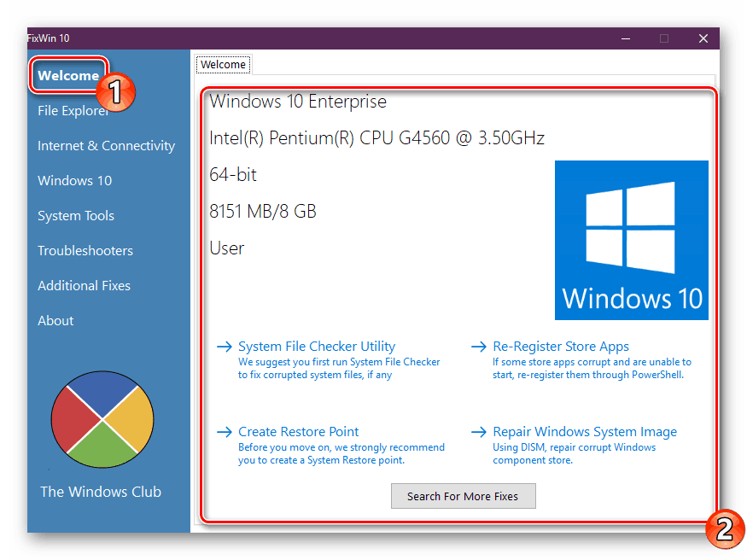This screenshot has width=747, height=560.
Task: Minimize the FixWin 10 window
Action: click(x=626, y=38)
